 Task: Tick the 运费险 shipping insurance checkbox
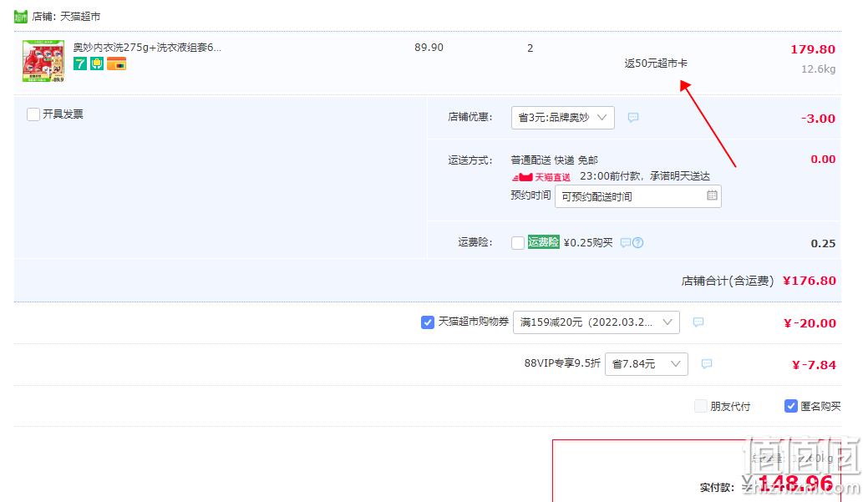518,243
